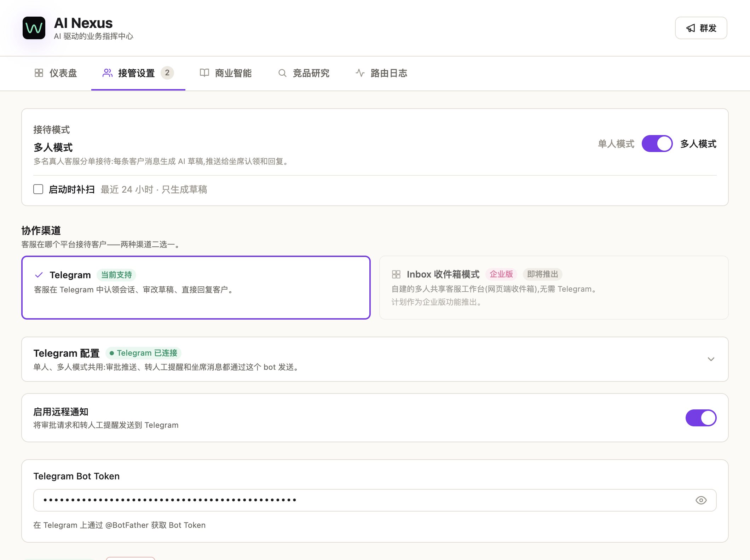
Task: Click the 仪表盘 dashboard grid icon
Action: 39,73
